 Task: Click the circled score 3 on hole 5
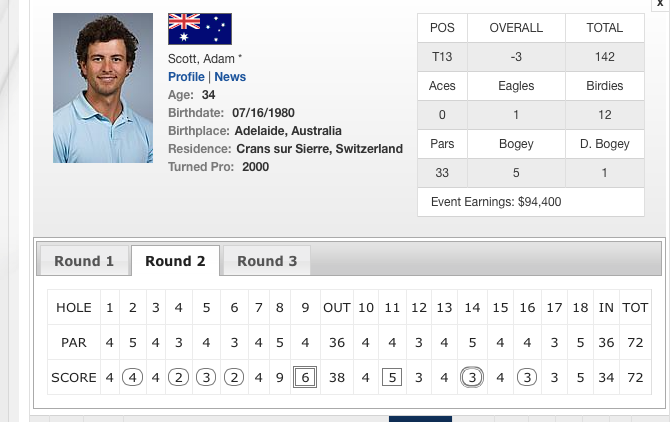[x=206, y=378]
